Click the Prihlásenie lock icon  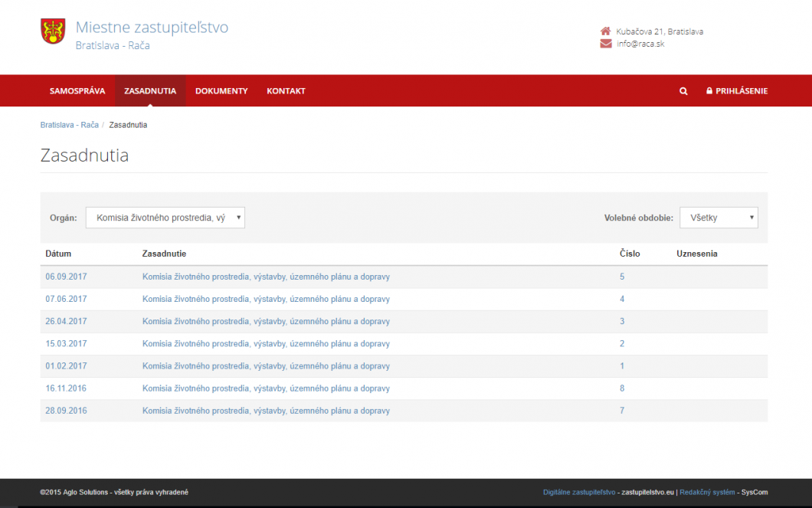coord(709,91)
